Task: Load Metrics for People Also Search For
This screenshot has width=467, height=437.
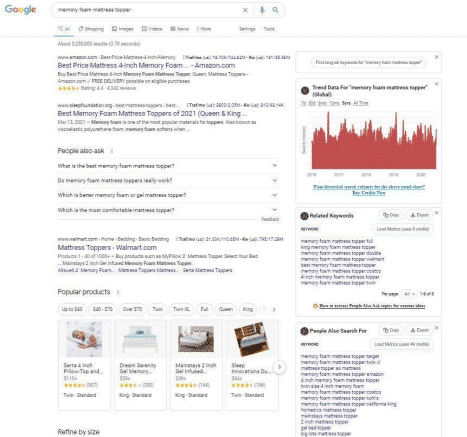Action: coord(402,344)
